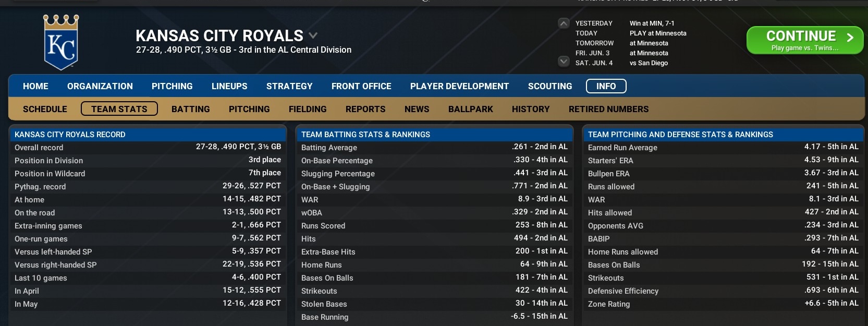Click the 'Position in Wildcard' row
This screenshot has width=868, height=326.
pyautogui.click(x=148, y=173)
